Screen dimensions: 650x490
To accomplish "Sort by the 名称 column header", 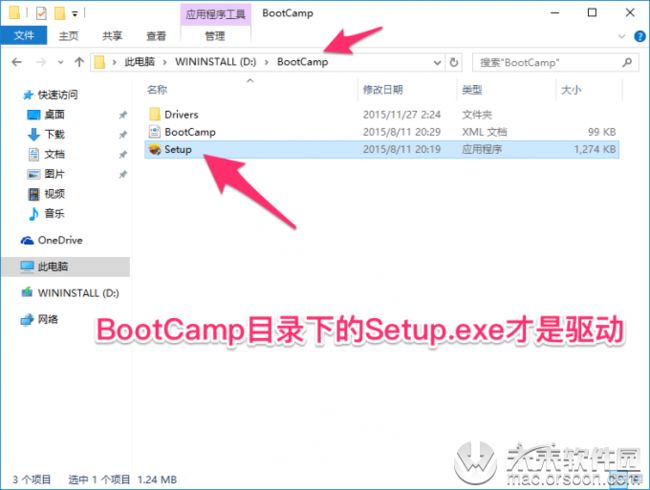I will tap(157, 90).
